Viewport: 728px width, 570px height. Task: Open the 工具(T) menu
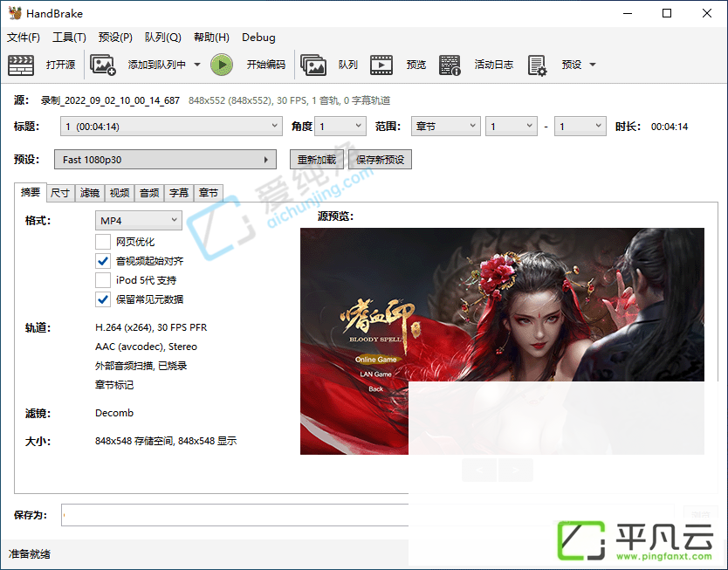tap(69, 38)
